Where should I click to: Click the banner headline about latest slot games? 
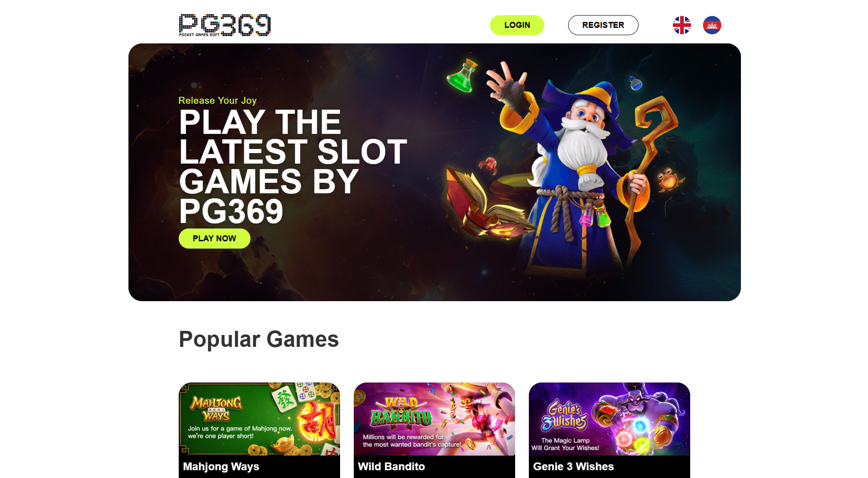click(x=293, y=166)
